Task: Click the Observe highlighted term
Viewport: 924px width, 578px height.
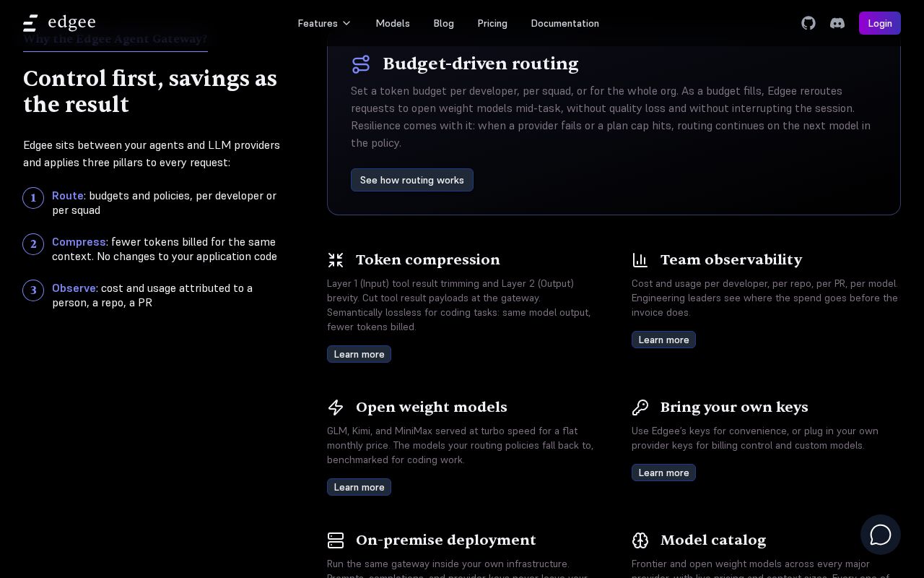Action: click(74, 288)
